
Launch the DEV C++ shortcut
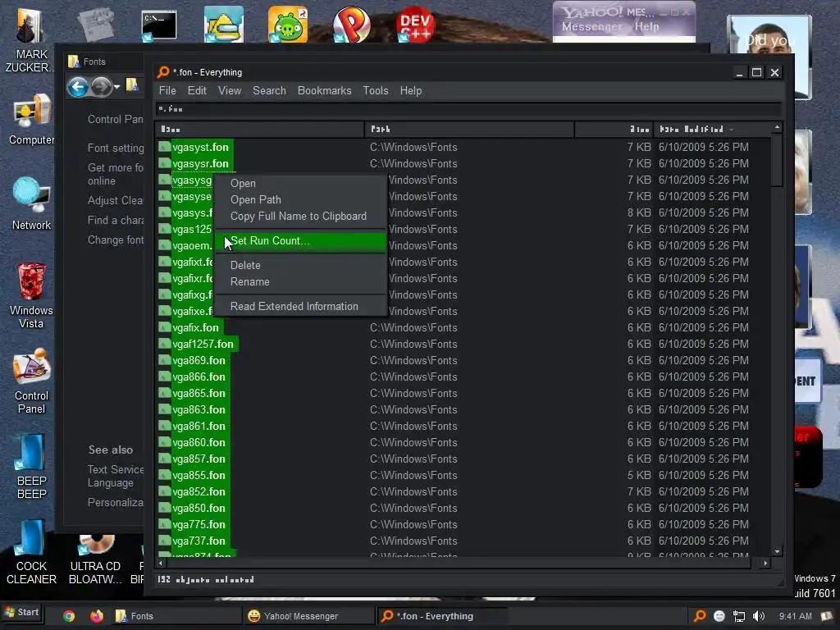click(x=415, y=25)
